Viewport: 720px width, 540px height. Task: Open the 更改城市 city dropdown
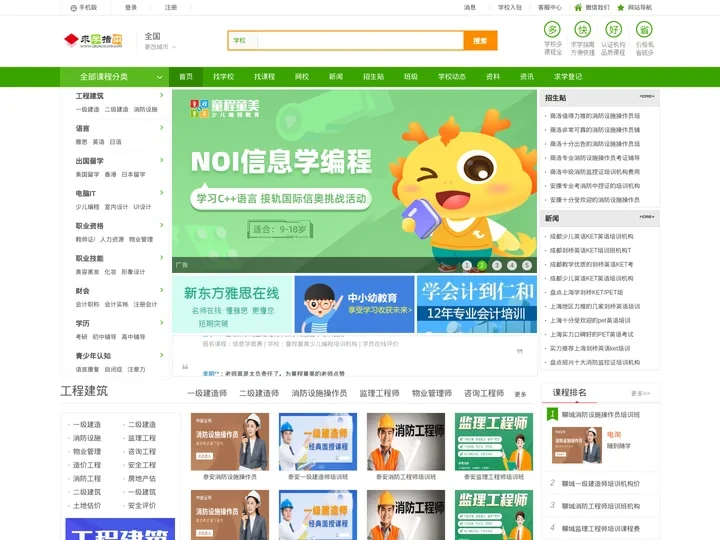(x=160, y=47)
